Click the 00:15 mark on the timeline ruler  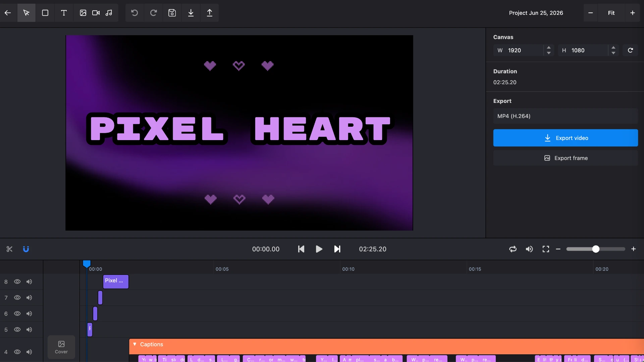coord(475,269)
